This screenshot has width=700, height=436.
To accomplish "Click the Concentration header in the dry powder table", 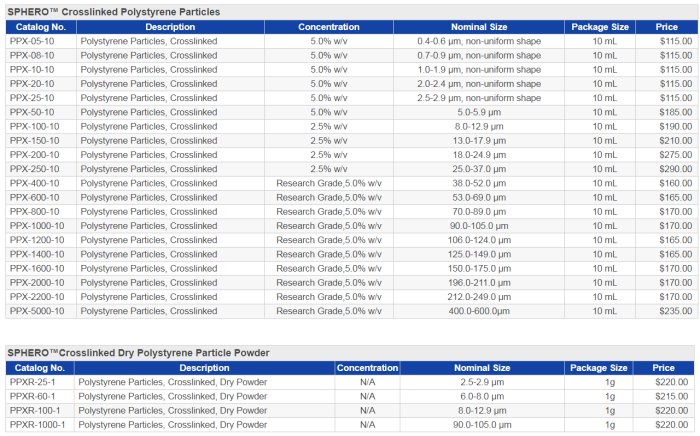I will point(367,368).
